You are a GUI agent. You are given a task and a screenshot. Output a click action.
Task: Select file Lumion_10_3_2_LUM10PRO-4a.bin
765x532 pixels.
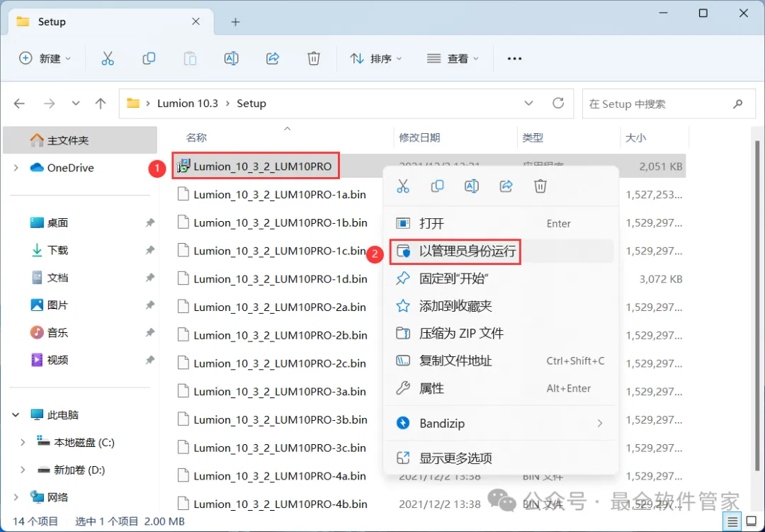(x=280, y=476)
